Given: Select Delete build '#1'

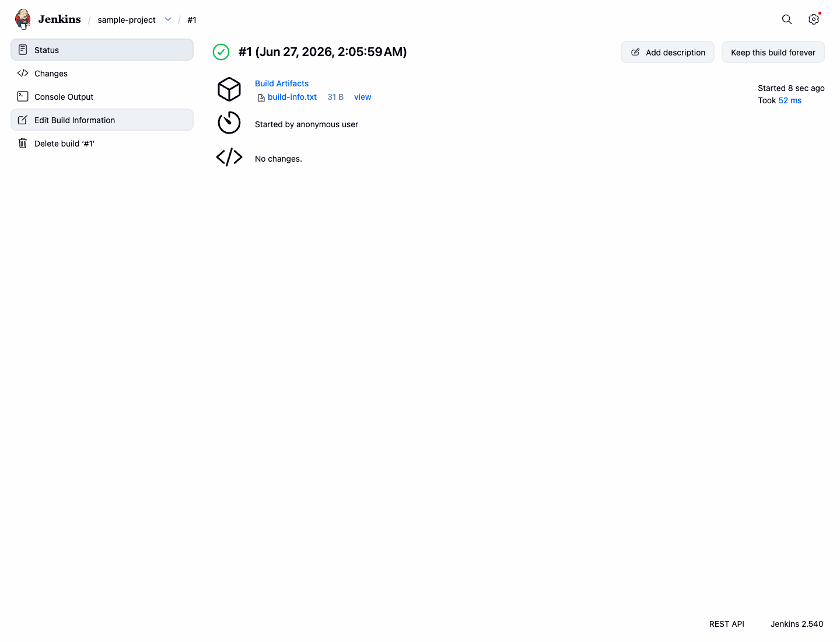Looking at the screenshot, I should click(x=102, y=143).
